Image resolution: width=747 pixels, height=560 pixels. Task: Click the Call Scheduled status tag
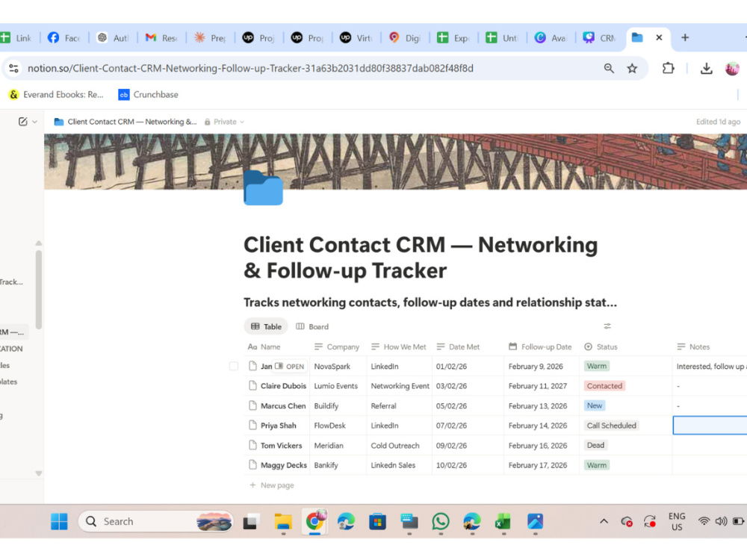click(611, 426)
